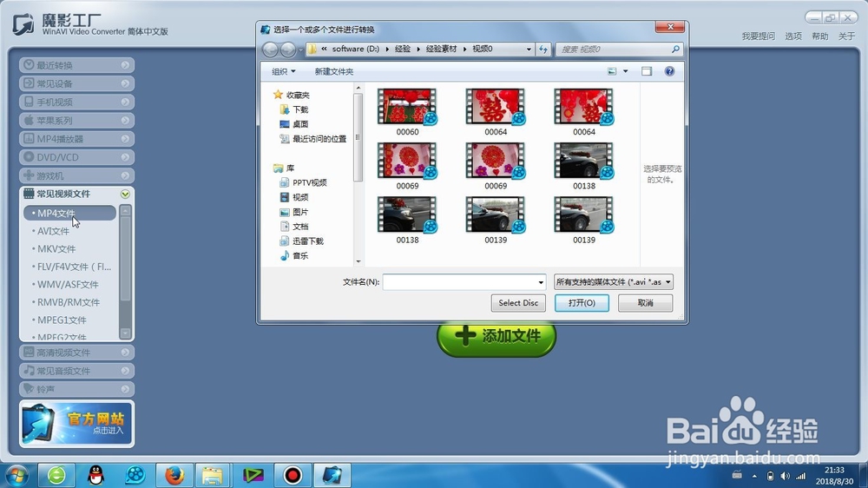Select MP4文件 format
The height and width of the screenshot is (488, 868).
tap(69, 213)
